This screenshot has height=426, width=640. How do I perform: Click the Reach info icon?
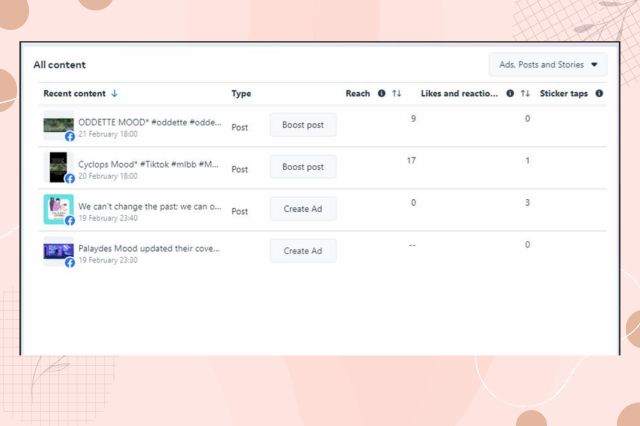pos(382,93)
